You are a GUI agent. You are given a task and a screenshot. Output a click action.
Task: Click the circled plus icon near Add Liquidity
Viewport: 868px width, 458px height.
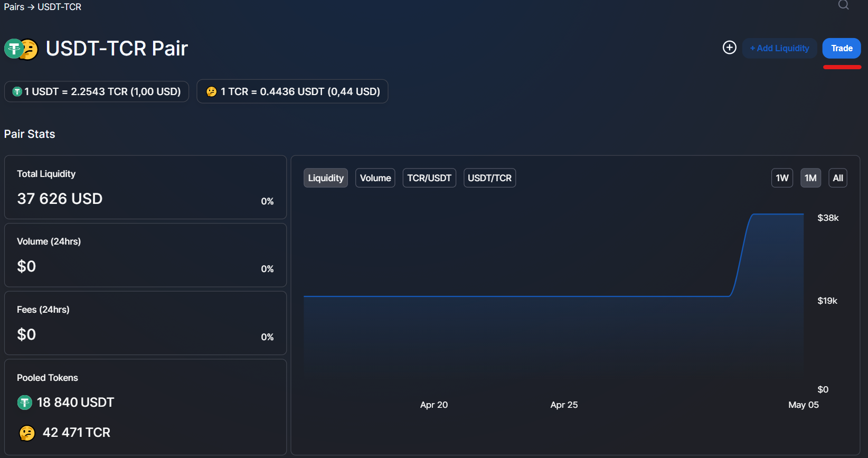729,48
